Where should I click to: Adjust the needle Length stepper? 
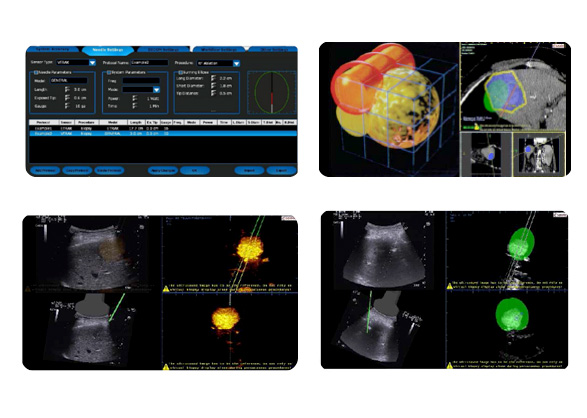[67, 89]
